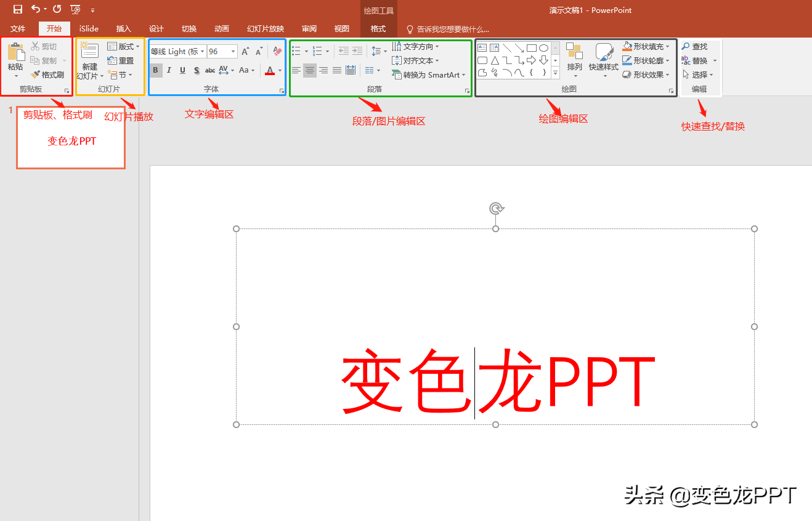This screenshot has height=521, width=812.
Task: Toggle italic formatting
Action: (x=169, y=70)
